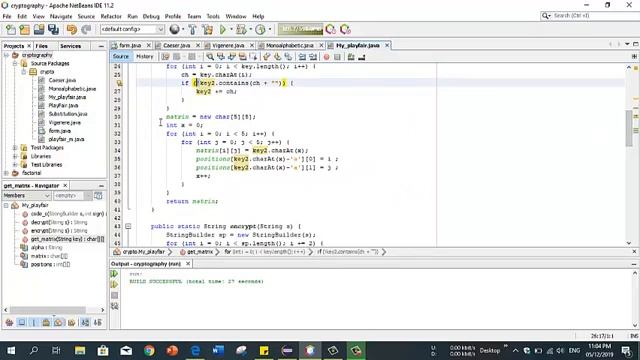Switch to the Files tab

[42, 46]
